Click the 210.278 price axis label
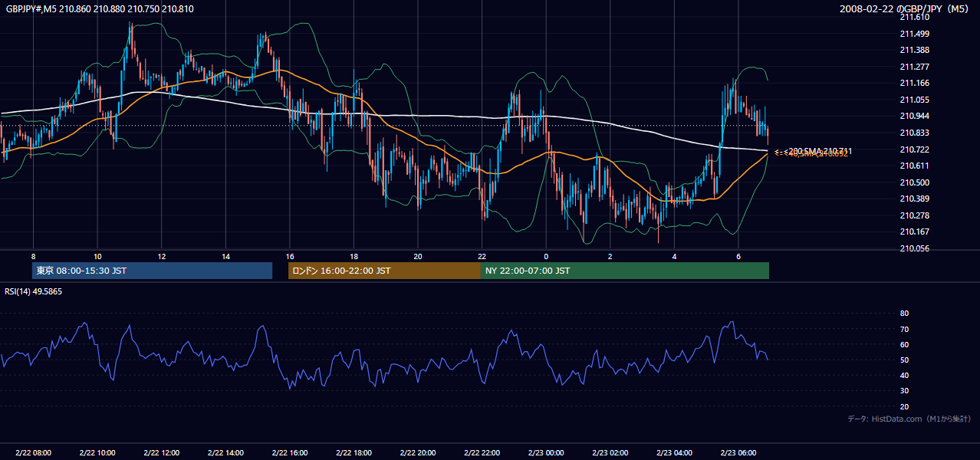The height and width of the screenshot is (460, 980). (x=915, y=215)
